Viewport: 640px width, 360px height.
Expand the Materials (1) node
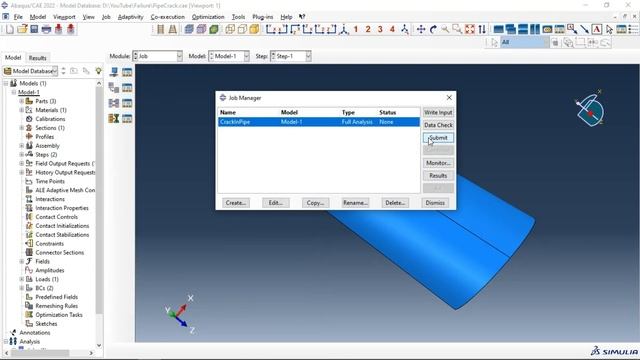pos(22,110)
